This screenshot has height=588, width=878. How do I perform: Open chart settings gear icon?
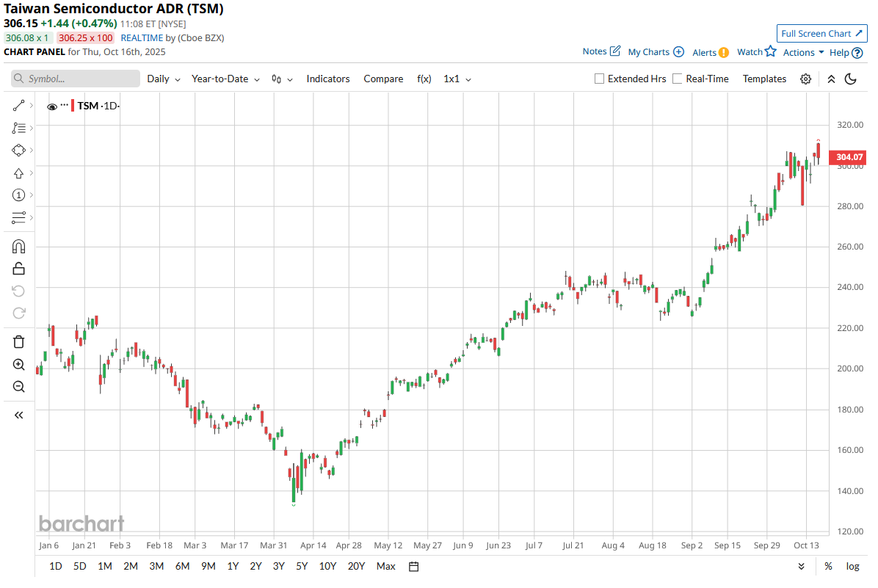click(x=805, y=79)
